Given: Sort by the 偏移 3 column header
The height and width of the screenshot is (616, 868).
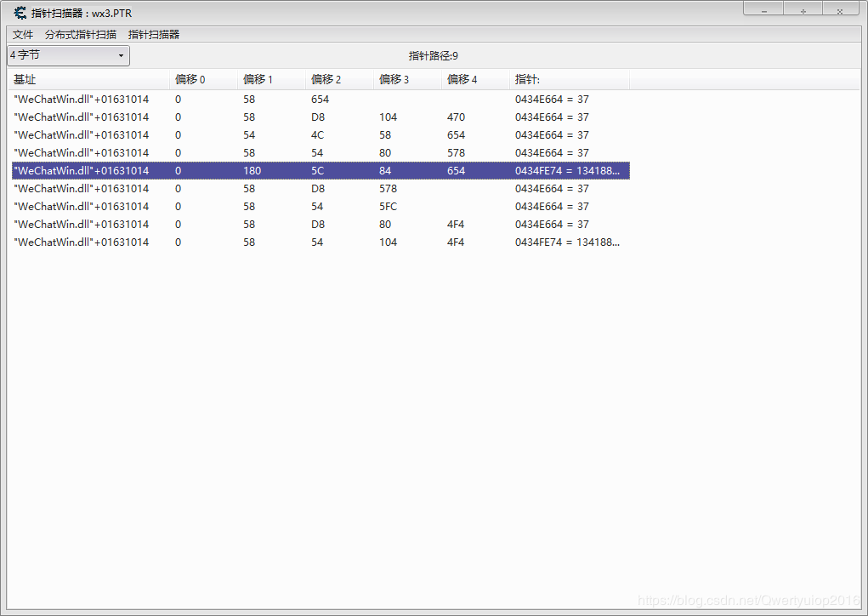Looking at the screenshot, I should (408, 79).
